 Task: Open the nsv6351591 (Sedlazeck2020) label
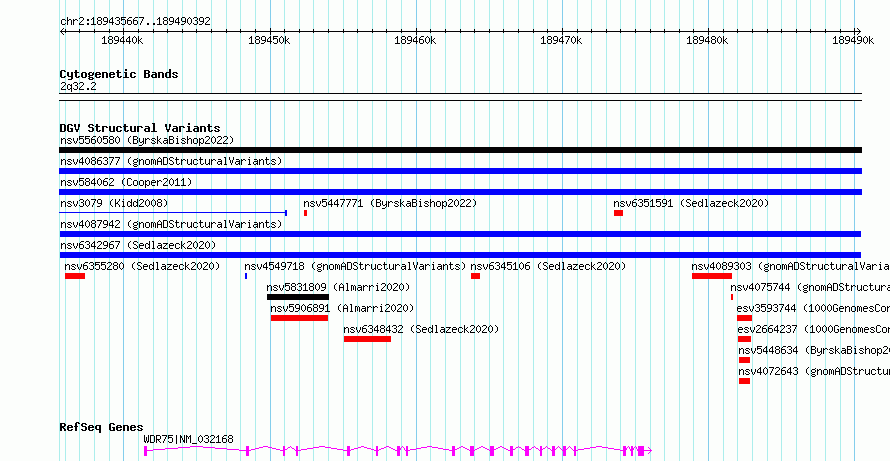tap(691, 203)
